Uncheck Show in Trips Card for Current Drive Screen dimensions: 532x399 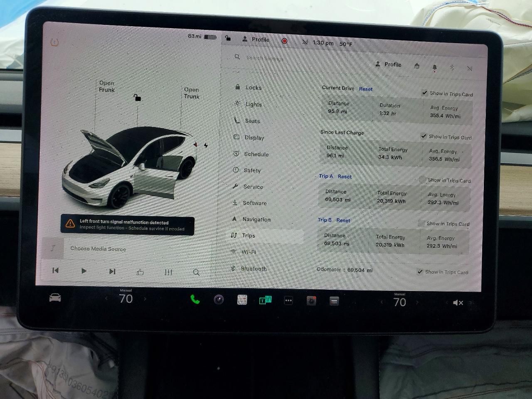(424, 93)
